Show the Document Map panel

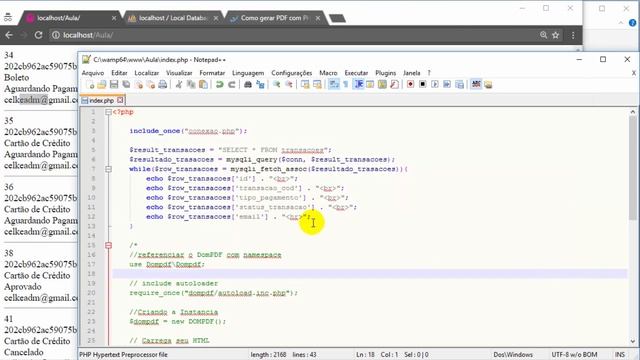pos(382,84)
